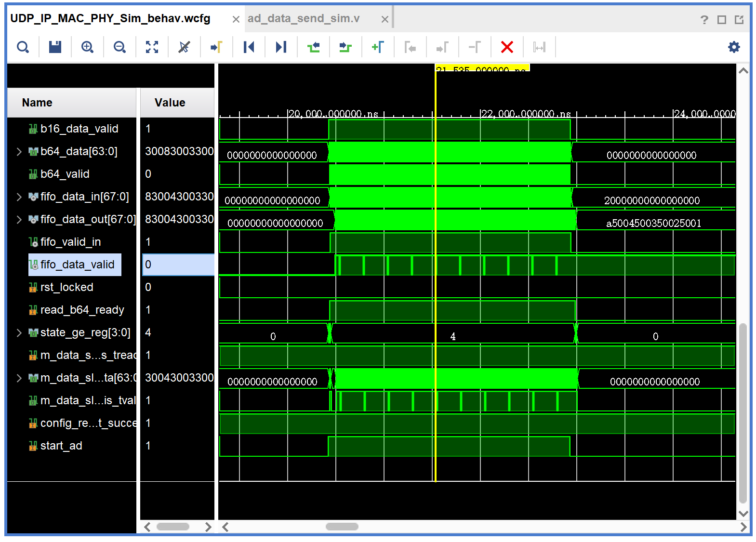
Task: Expand fifo_data_in[67:0] signal
Action: click(19, 197)
